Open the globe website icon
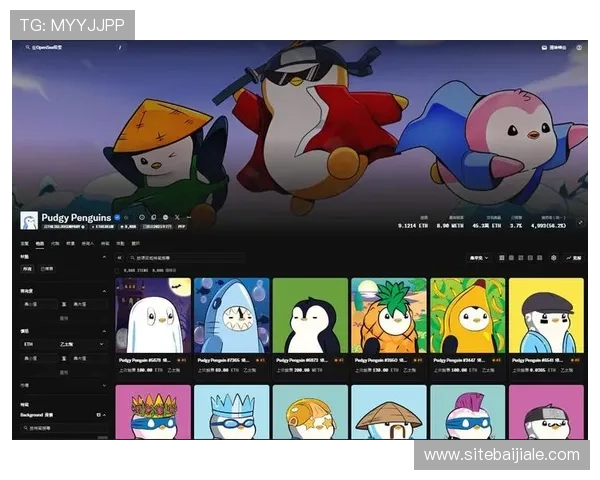600x480 pixels. tap(141, 217)
